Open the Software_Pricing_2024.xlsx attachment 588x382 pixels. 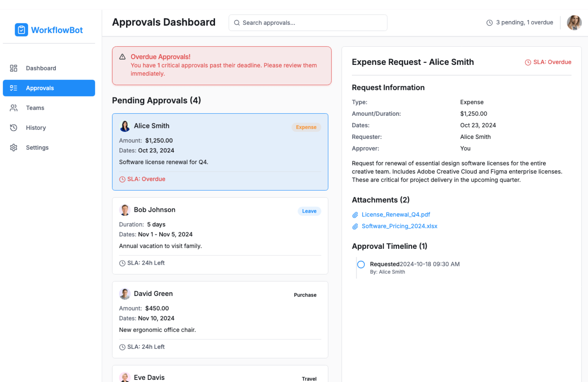[399, 226]
